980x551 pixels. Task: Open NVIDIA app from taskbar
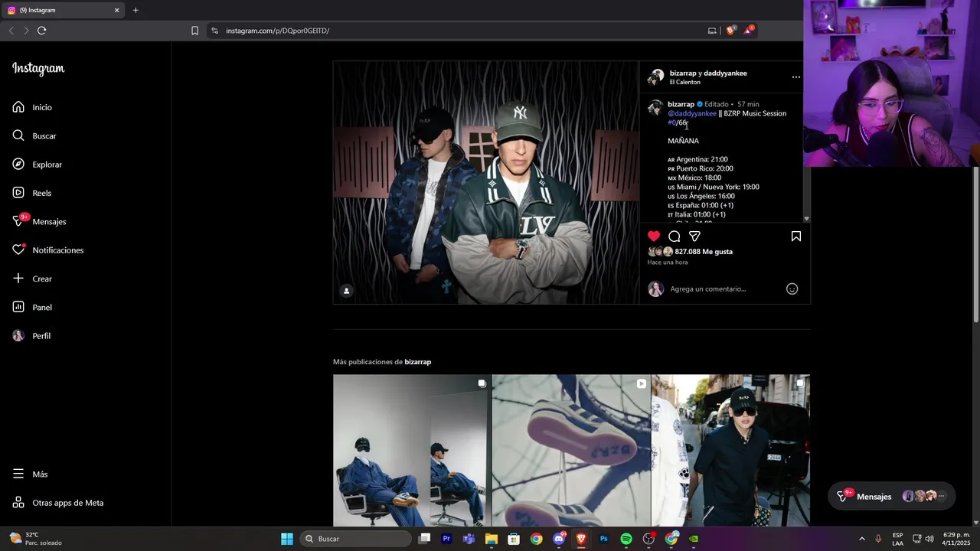coord(694,539)
